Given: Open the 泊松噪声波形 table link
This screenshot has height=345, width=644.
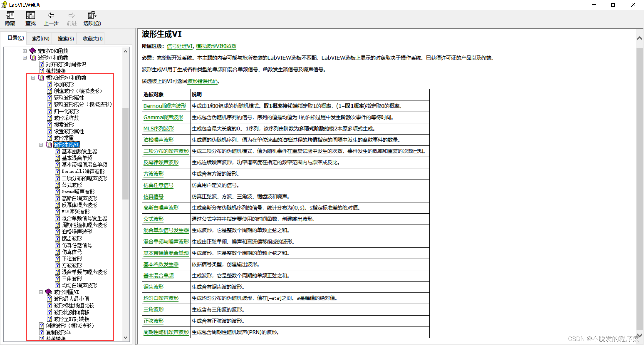Looking at the screenshot, I should tap(158, 140).
